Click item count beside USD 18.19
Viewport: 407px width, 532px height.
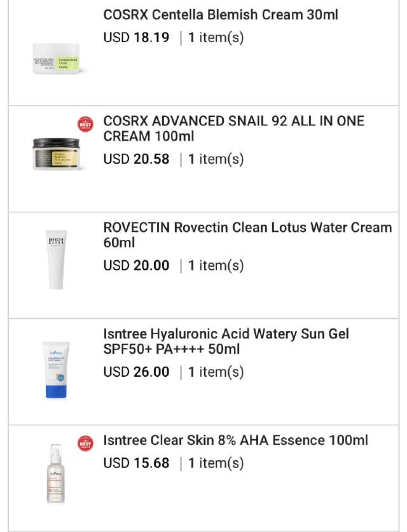[216, 38]
